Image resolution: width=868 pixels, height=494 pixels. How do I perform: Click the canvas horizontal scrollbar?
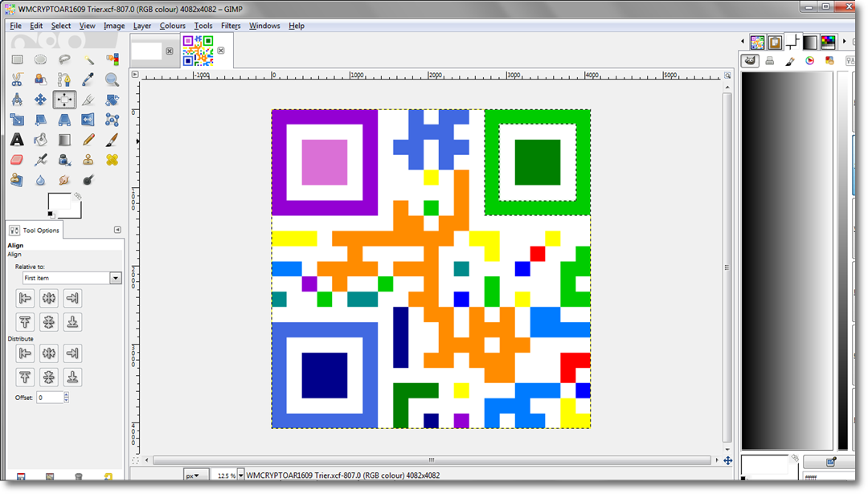[x=432, y=460]
